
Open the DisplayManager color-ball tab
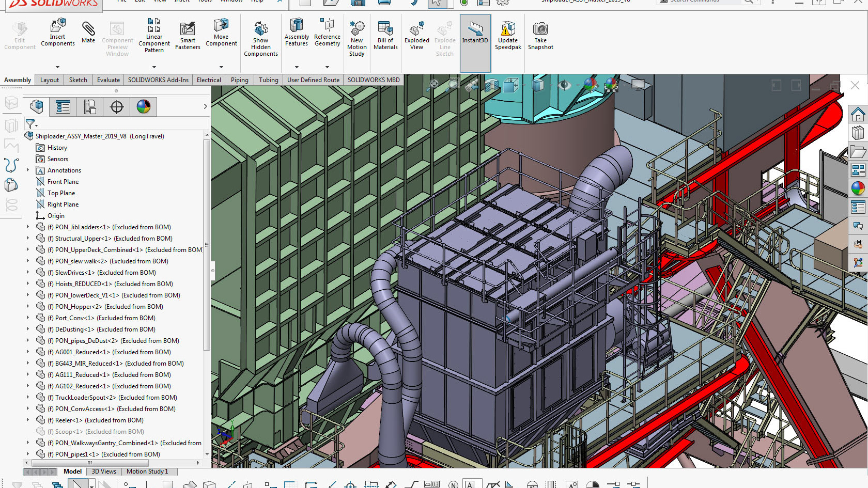click(x=144, y=107)
